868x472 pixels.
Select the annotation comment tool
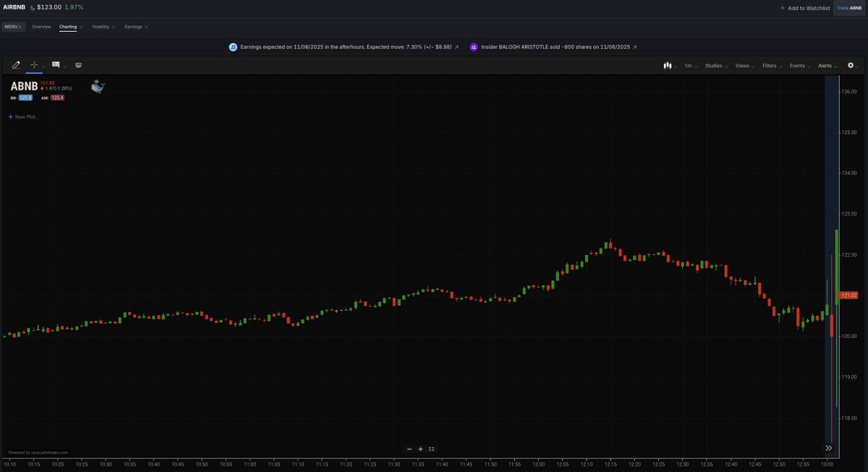(x=56, y=65)
